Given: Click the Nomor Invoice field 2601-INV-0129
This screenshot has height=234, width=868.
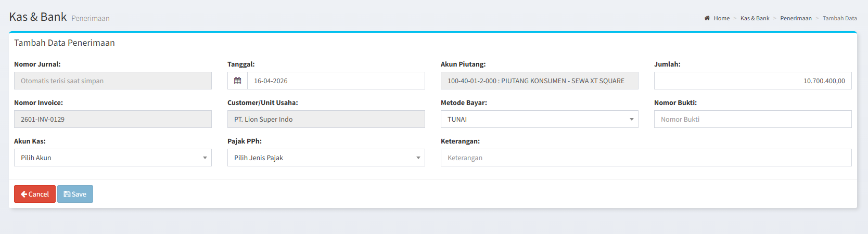Looking at the screenshot, I should tap(113, 119).
